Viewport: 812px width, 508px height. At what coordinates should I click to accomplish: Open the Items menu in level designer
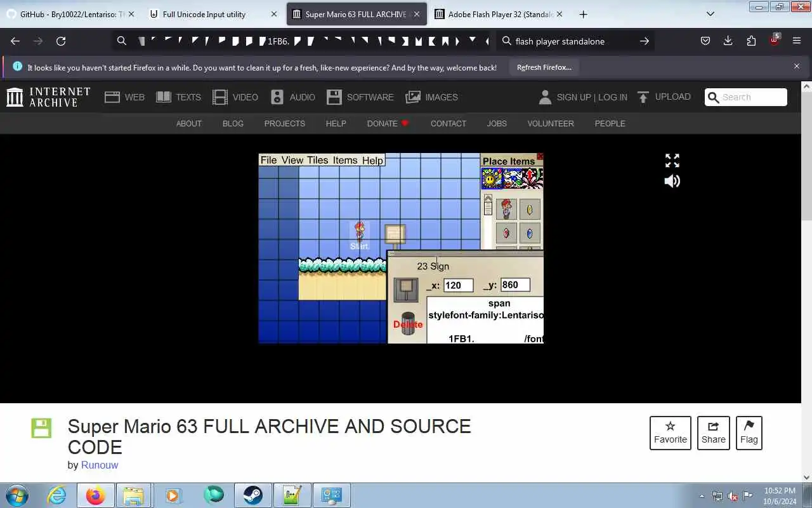pos(345,160)
